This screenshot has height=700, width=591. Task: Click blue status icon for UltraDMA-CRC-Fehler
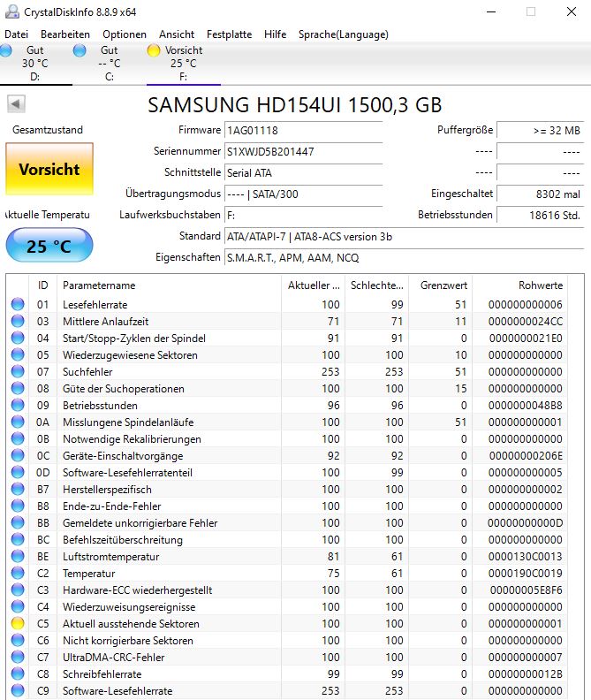[x=18, y=657]
